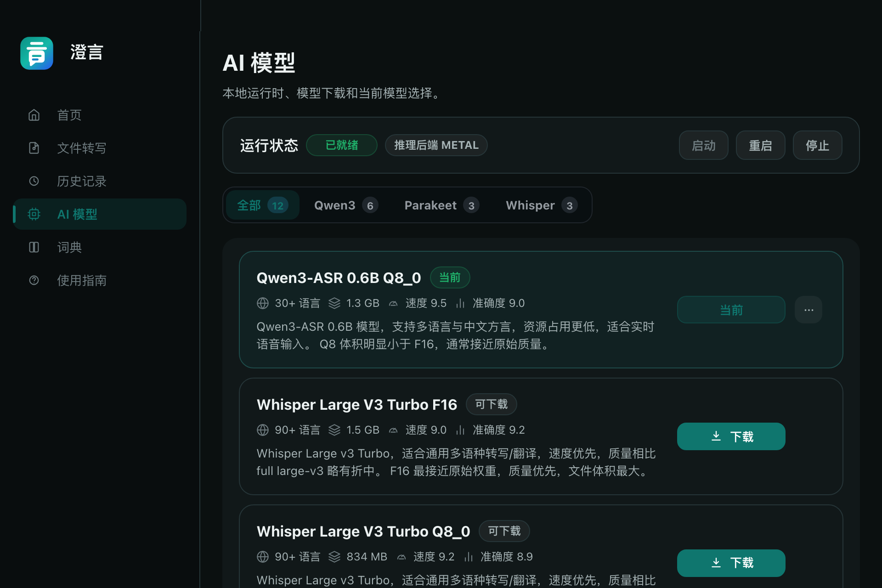Click the 可下载 badge on Whisper Turbo Q8_0
Image resolution: width=882 pixels, height=588 pixels.
[504, 531]
